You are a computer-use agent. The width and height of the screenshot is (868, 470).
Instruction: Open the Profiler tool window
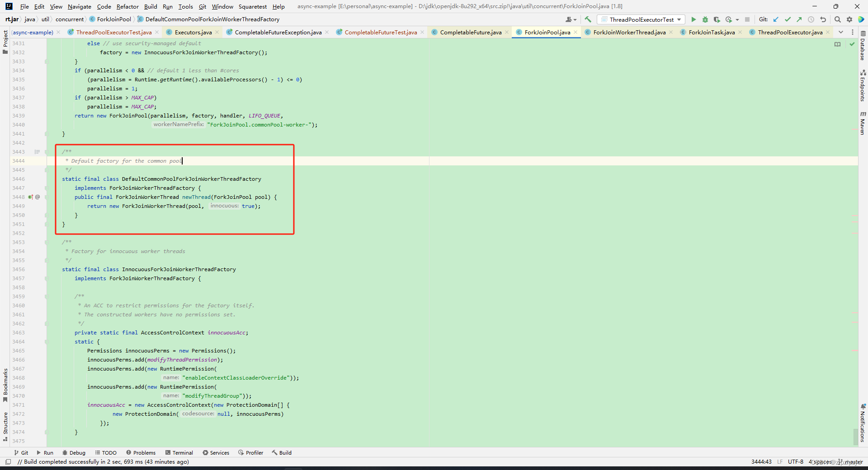pyautogui.click(x=250, y=452)
